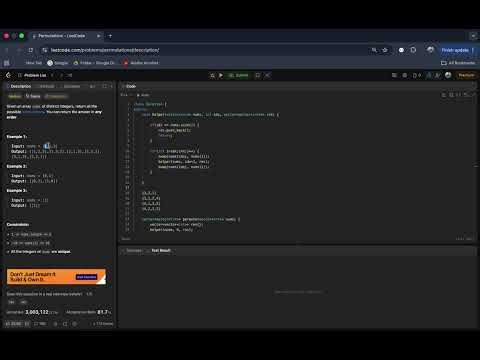480x360 pixels.
Task: Answer Yes to the interview question
Action: [x=11, y=302]
